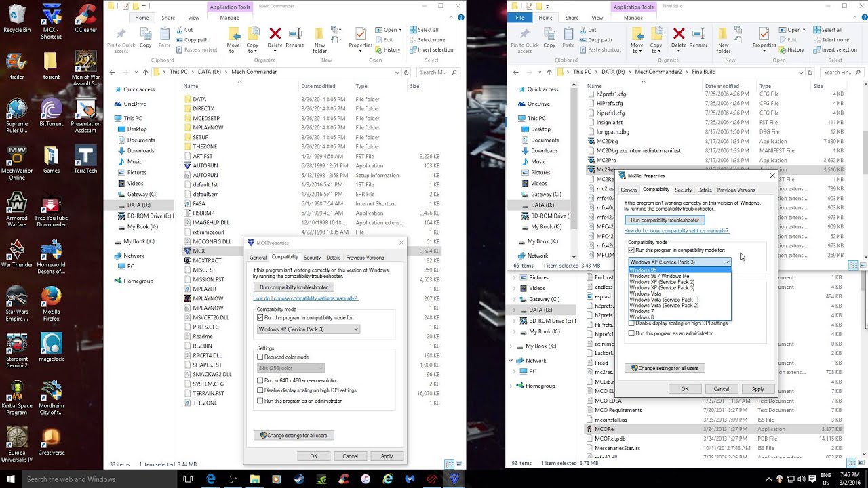The width and height of the screenshot is (868, 488).
Task: Open File menu in FinalBuild window
Action: coord(520,18)
